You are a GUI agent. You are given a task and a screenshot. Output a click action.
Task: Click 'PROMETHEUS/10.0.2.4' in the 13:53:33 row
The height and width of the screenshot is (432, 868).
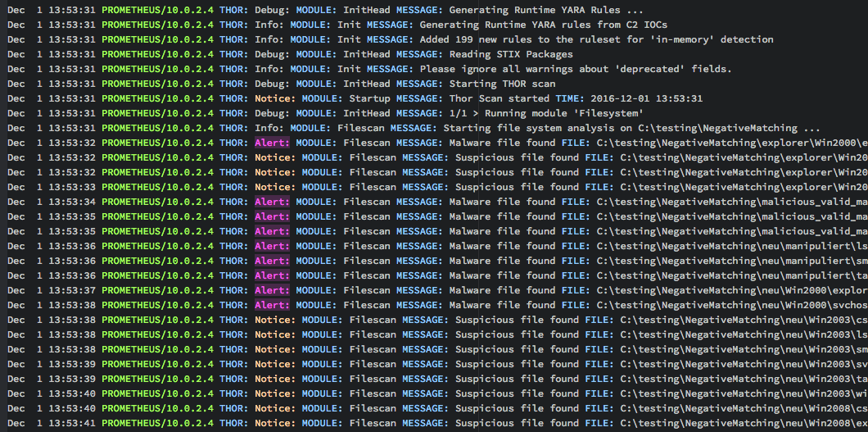coord(158,187)
